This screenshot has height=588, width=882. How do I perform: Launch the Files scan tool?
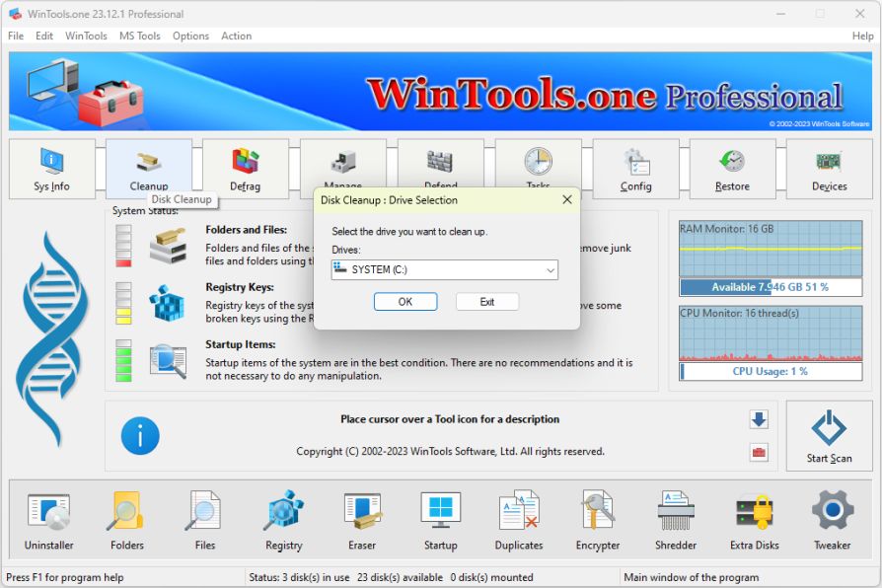(x=205, y=520)
